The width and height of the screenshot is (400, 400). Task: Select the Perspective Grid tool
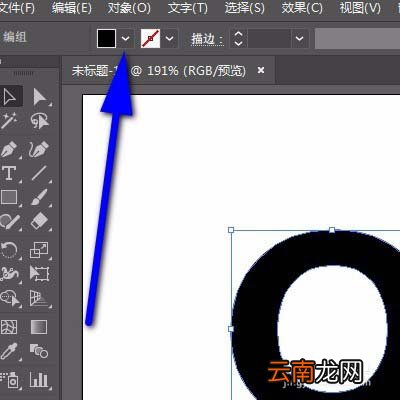40,298
